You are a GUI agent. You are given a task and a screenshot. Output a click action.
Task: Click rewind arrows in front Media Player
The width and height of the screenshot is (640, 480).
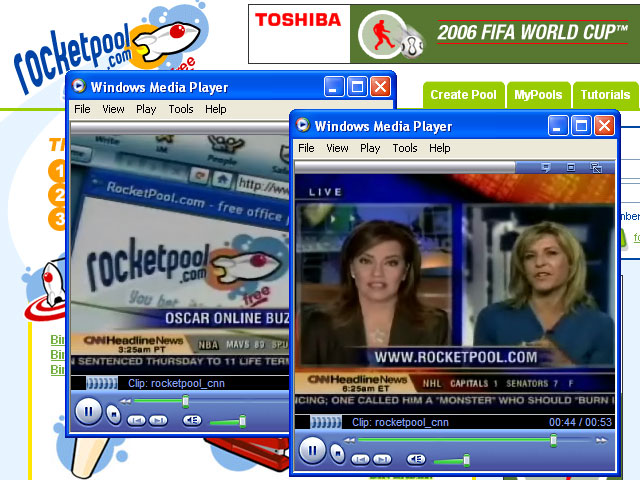(349, 440)
